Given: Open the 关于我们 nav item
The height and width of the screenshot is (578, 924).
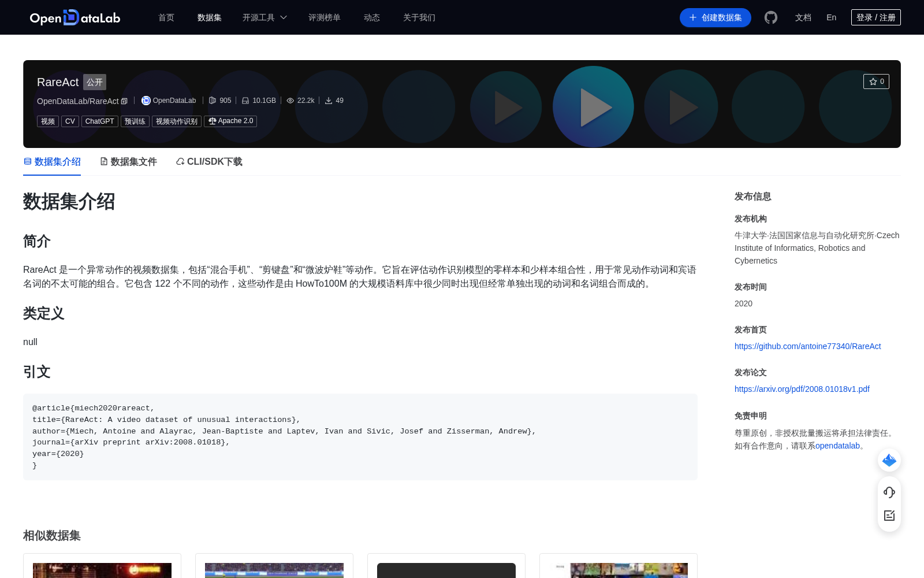Looking at the screenshot, I should pyautogui.click(x=419, y=17).
